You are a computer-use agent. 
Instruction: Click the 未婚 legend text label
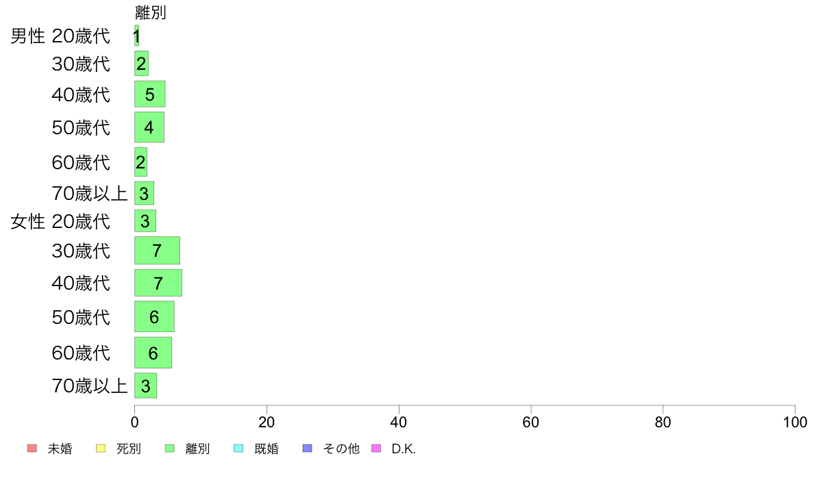tap(60, 449)
